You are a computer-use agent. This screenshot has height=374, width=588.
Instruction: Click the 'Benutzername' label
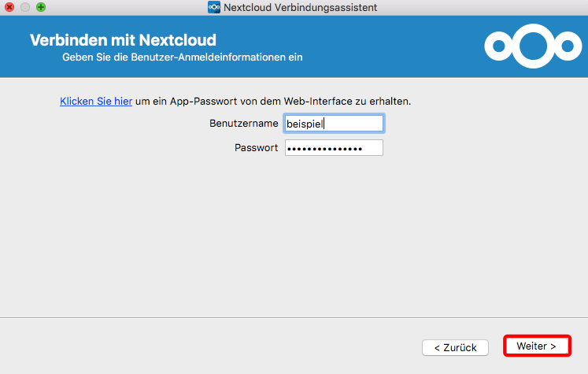244,124
